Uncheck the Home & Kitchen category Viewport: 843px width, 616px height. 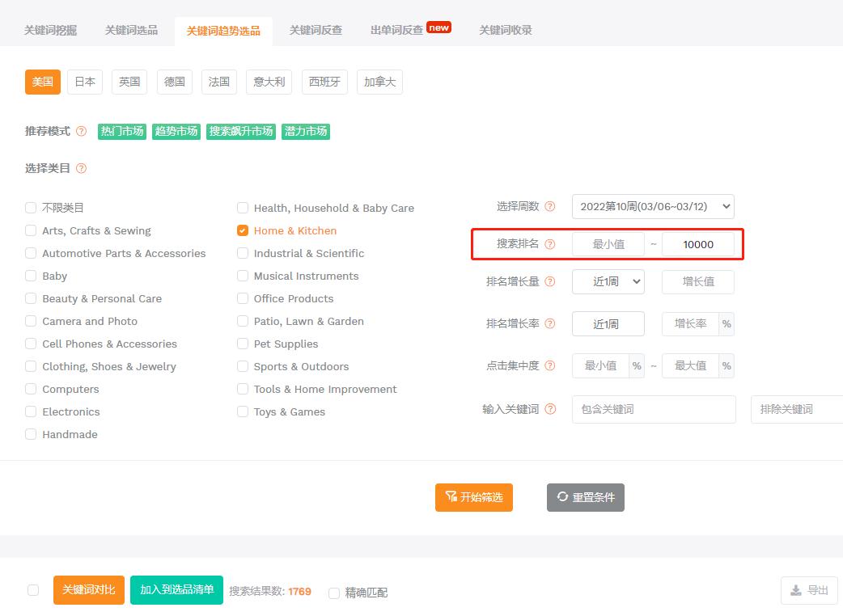point(243,230)
